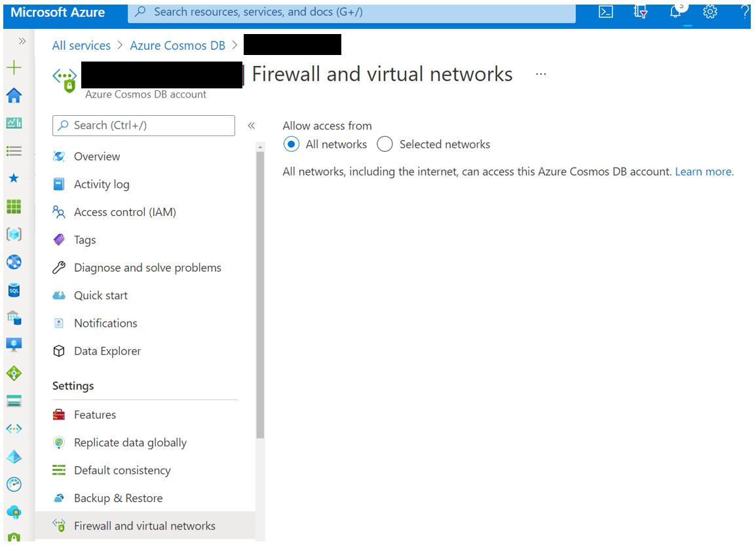Open All resources green grid icon

pos(14,206)
